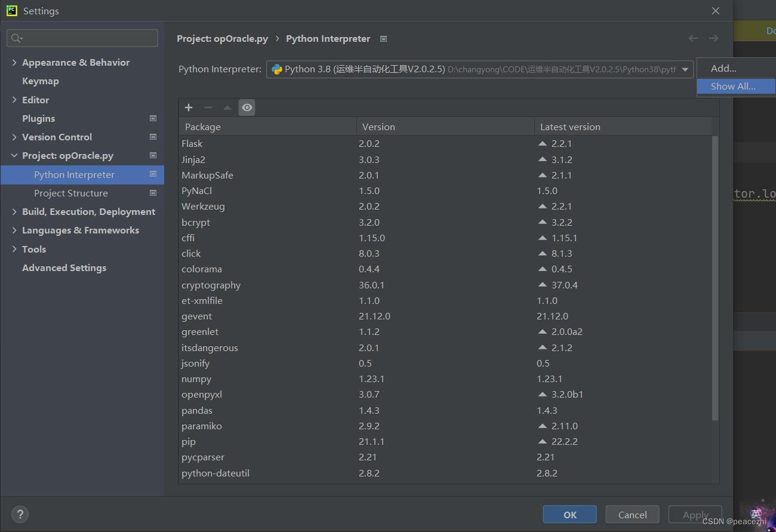Sort by the Package column header
Image resolution: width=776 pixels, height=532 pixels.
(x=267, y=127)
